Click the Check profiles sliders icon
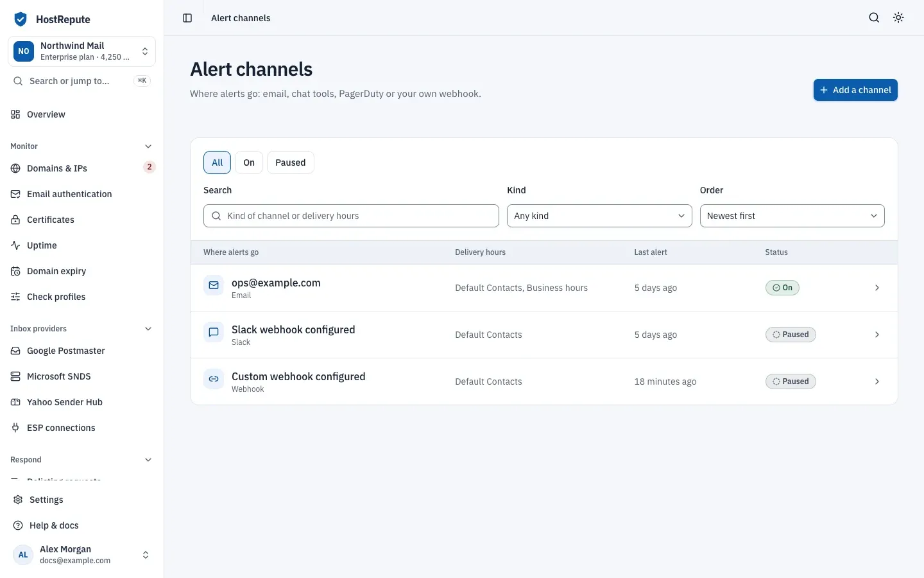 (15, 297)
